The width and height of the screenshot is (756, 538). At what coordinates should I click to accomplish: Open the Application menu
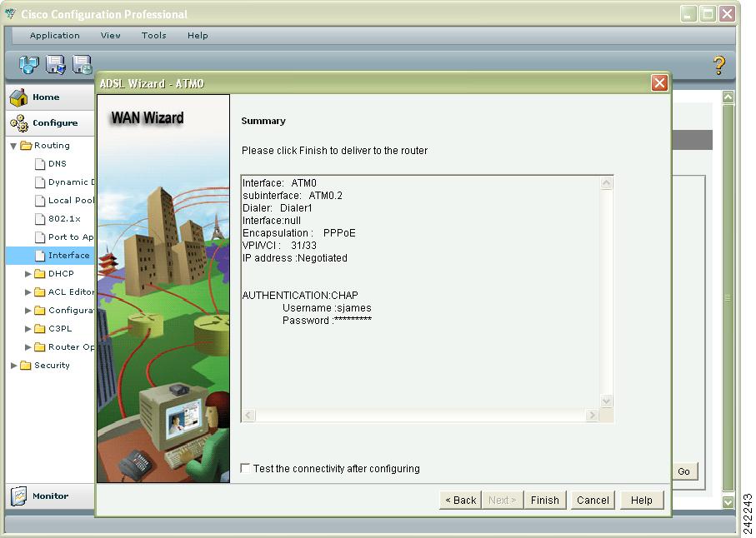coord(54,35)
